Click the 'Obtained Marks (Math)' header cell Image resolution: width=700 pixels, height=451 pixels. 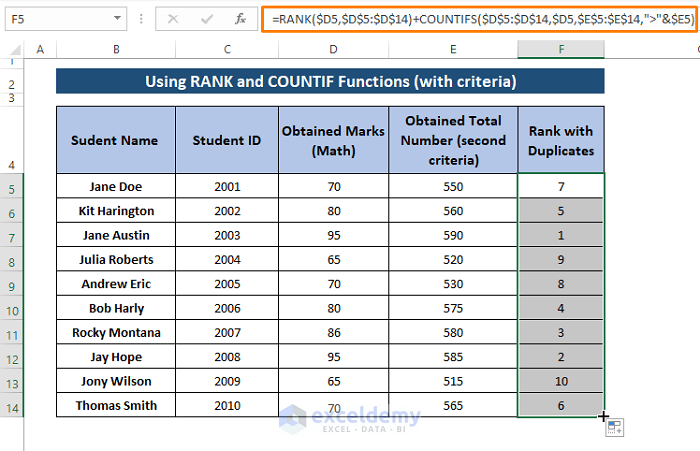pos(333,140)
